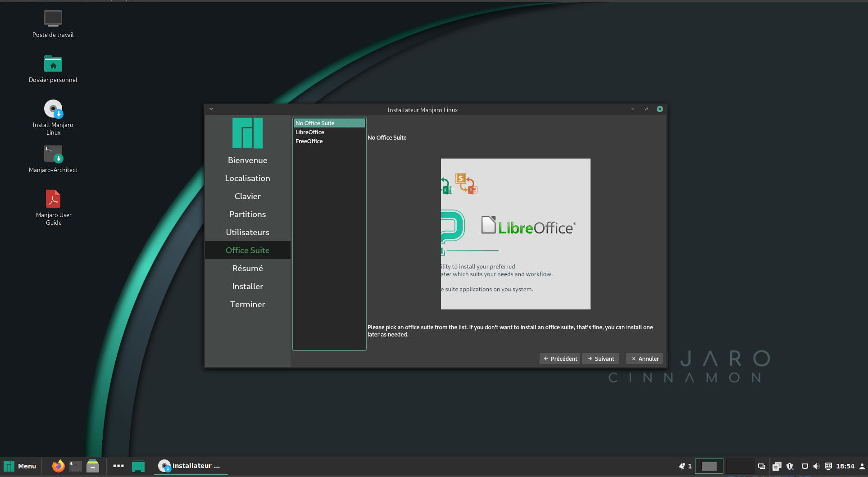
Task: Click the display screen tray icon
Action: pyautogui.click(x=805, y=466)
